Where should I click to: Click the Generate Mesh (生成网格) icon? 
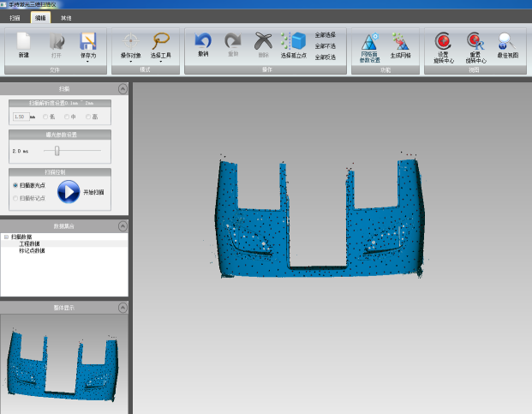click(x=400, y=41)
